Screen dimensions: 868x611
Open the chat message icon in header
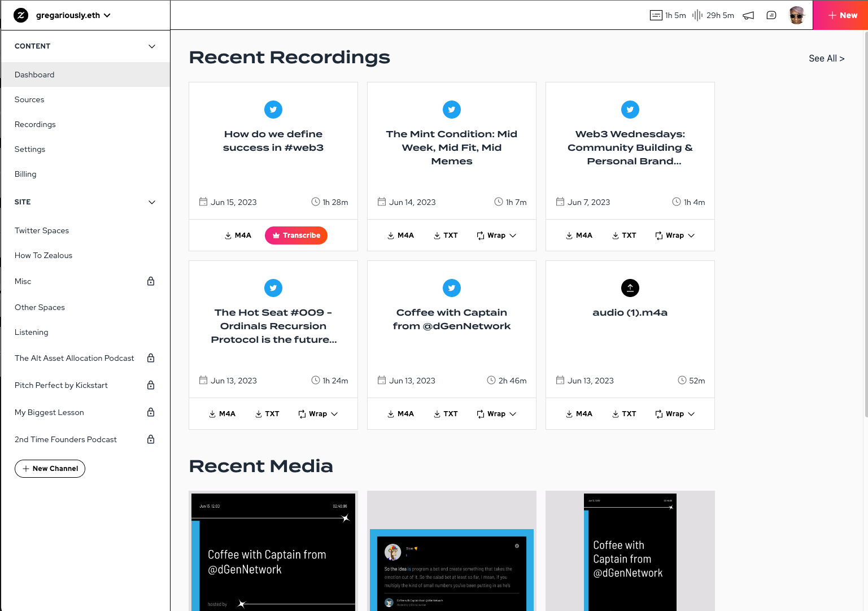tap(771, 15)
